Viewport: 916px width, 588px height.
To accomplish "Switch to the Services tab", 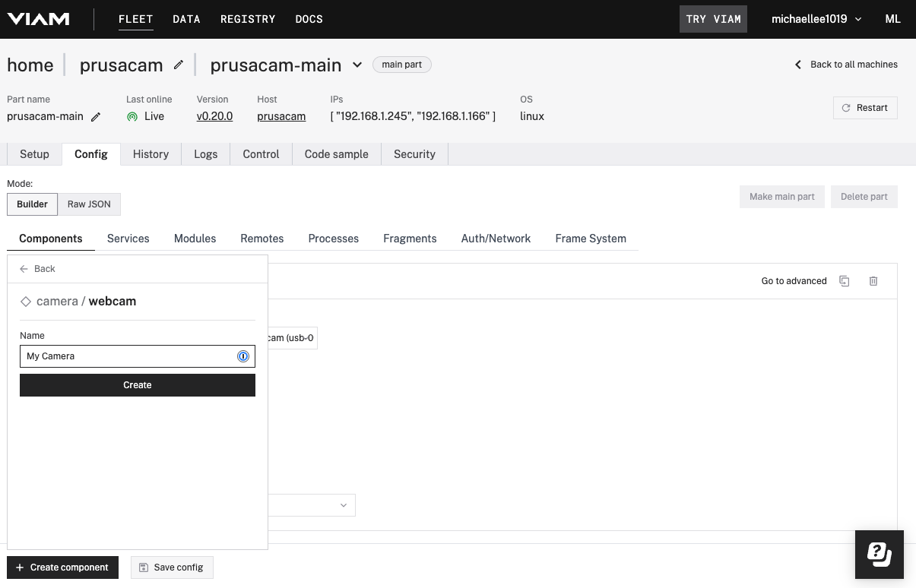I will tap(128, 238).
